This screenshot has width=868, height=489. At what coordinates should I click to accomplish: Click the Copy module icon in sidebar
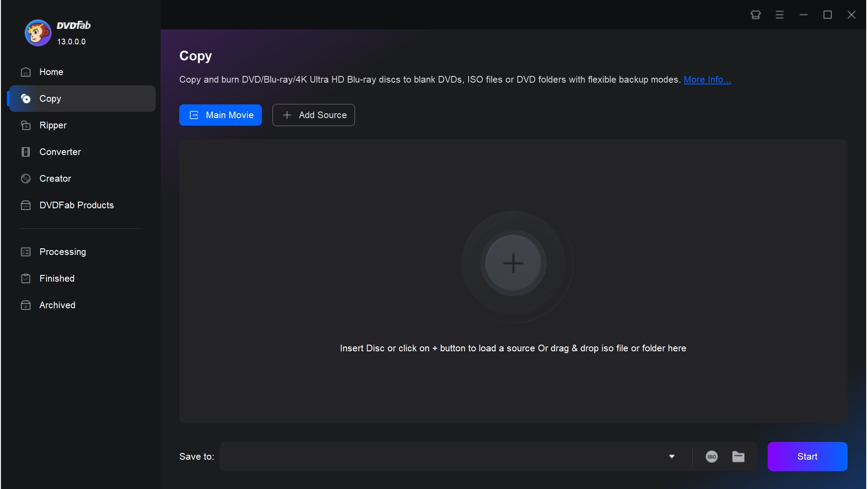(26, 99)
